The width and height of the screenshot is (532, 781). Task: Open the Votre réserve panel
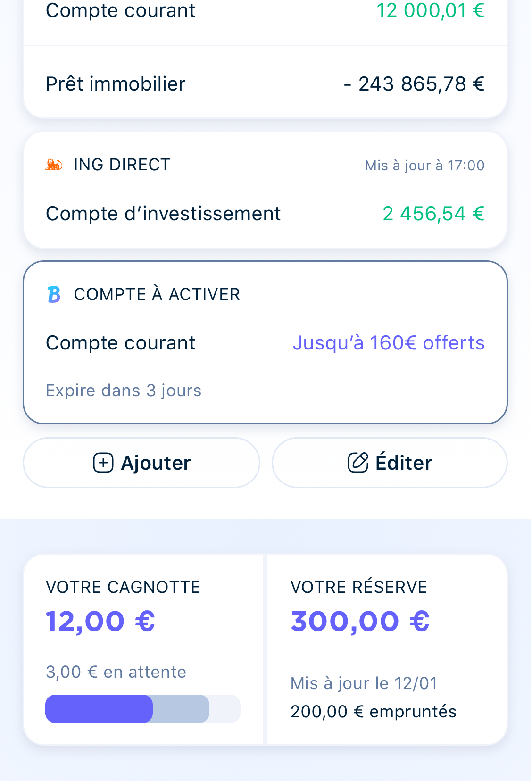[387, 650]
